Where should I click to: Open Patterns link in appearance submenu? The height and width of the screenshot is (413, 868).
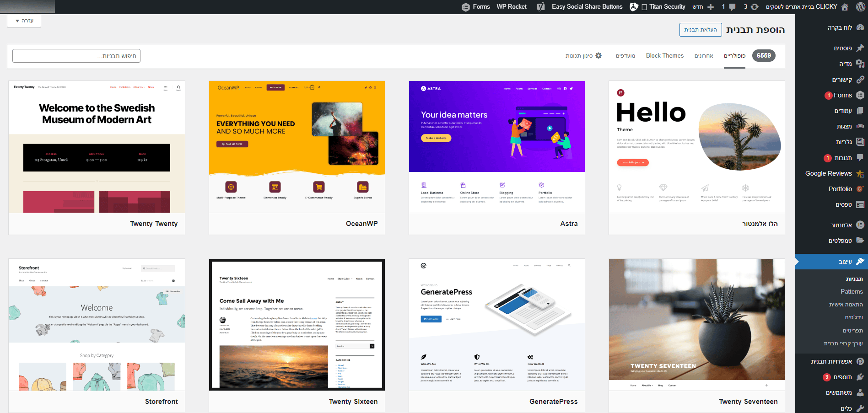[x=852, y=291]
